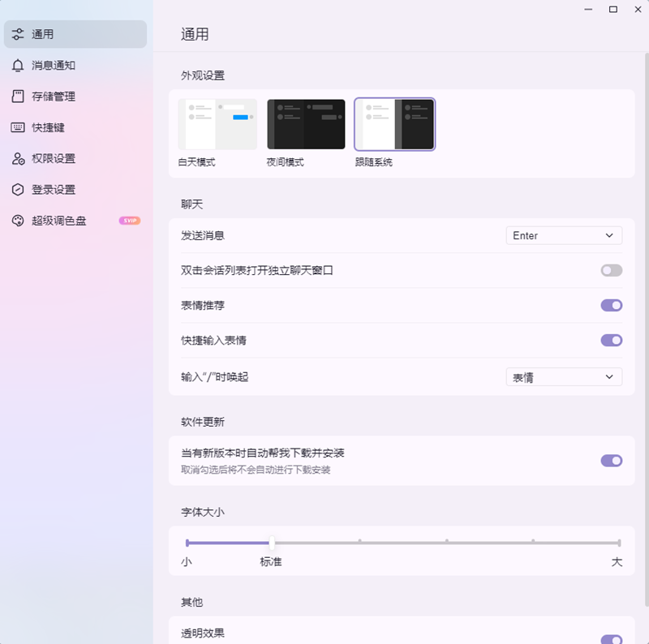Viewport: 649px width, 644px height.
Task: Maximize the settings window
Action: point(613,9)
